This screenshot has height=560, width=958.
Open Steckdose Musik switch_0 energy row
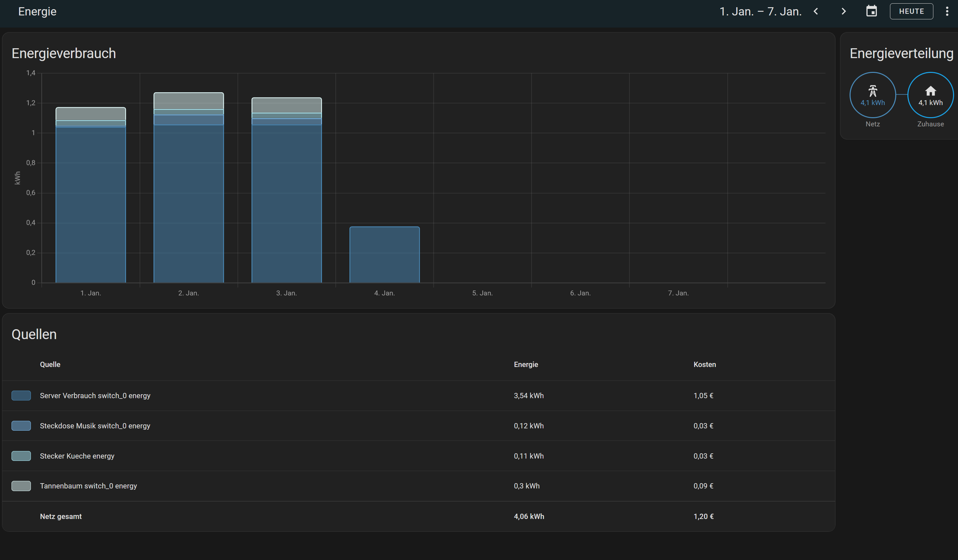click(95, 426)
